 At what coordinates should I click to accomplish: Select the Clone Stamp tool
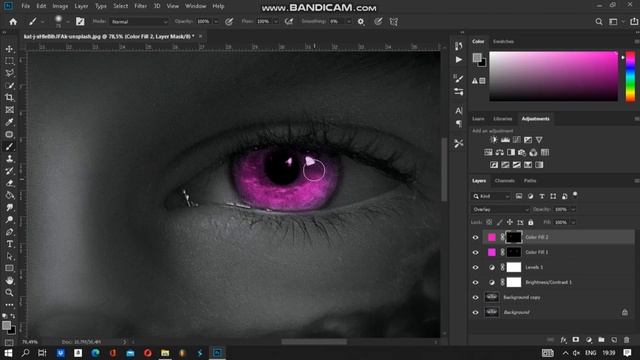coord(9,159)
